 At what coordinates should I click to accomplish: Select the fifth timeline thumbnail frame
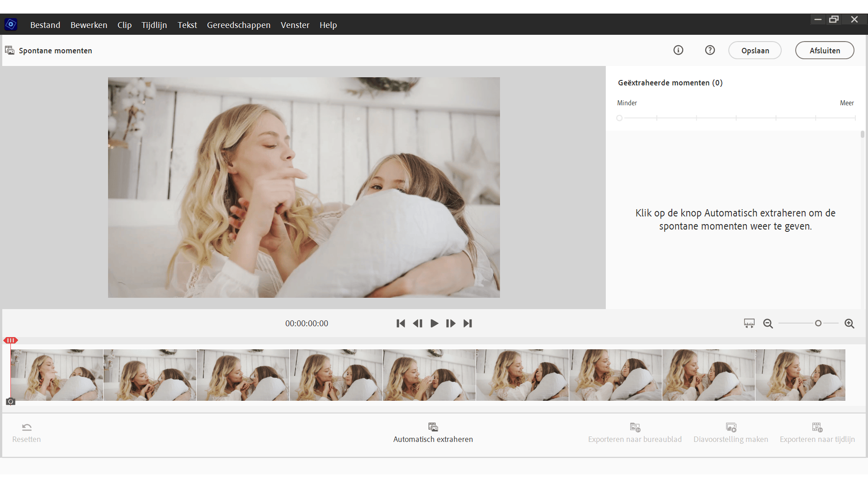pyautogui.click(x=429, y=375)
